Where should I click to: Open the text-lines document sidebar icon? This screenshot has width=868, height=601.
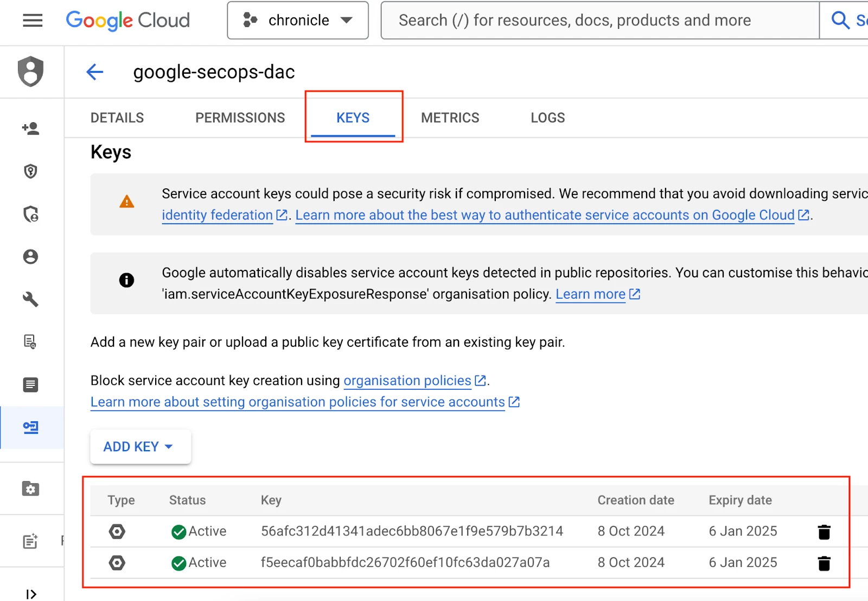point(31,385)
